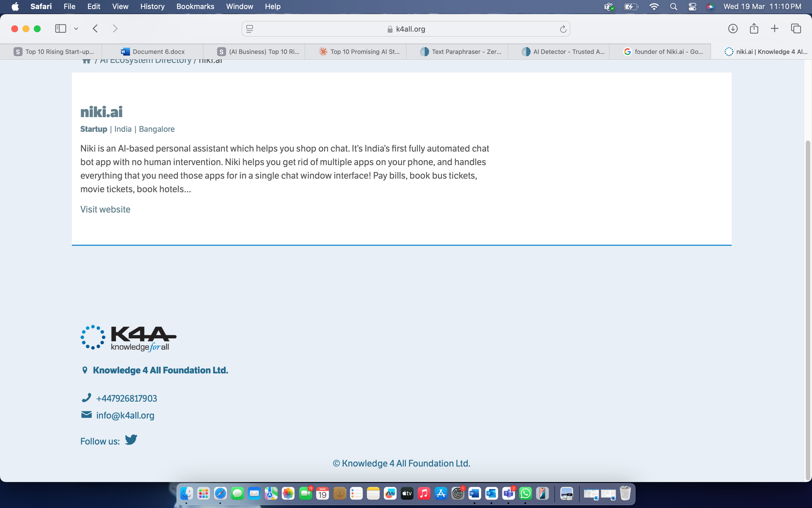Open System Settings from the Dock

(x=458, y=493)
